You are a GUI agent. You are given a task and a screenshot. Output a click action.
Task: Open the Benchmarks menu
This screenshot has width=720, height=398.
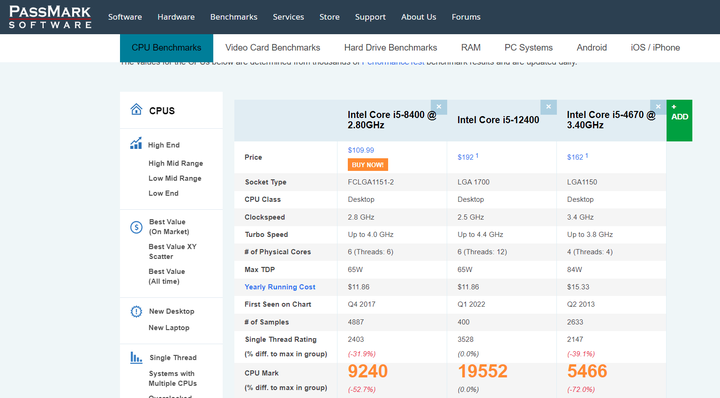click(234, 17)
